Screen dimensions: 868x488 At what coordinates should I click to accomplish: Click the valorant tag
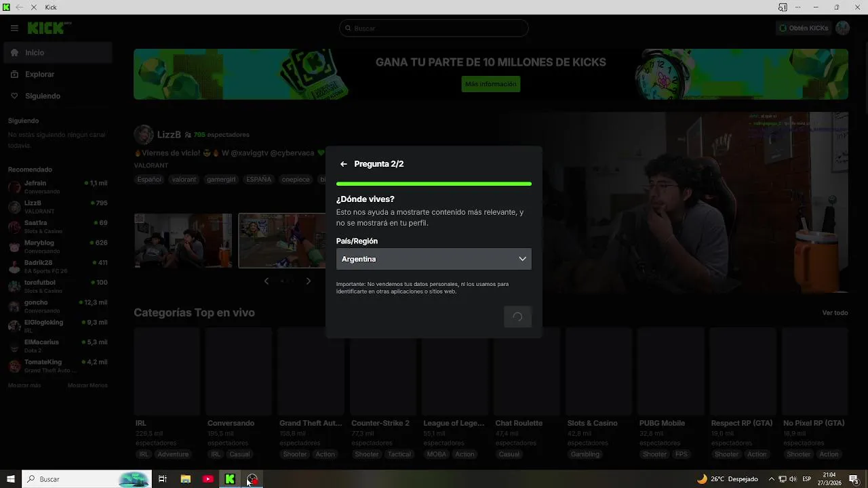tap(184, 180)
